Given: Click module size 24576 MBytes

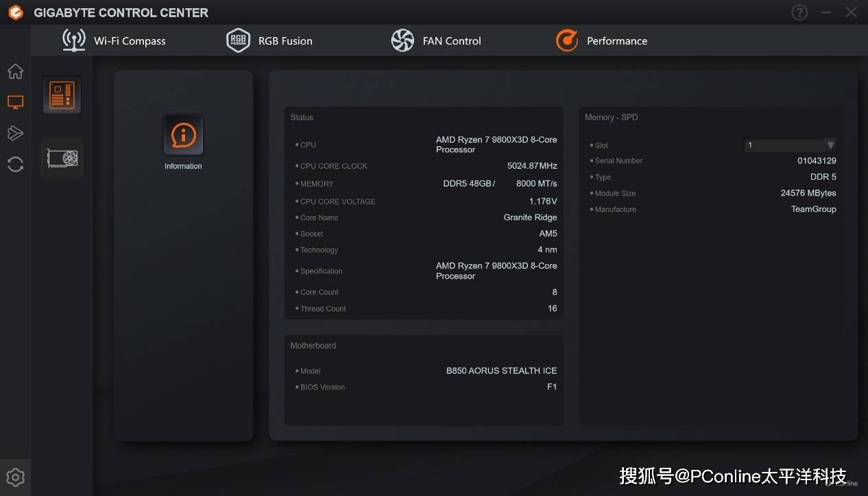Looking at the screenshot, I should pos(808,193).
